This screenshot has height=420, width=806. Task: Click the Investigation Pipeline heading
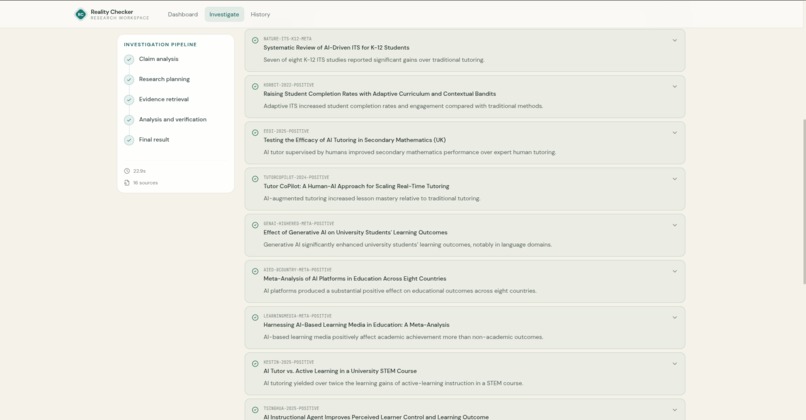[x=160, y=45]
